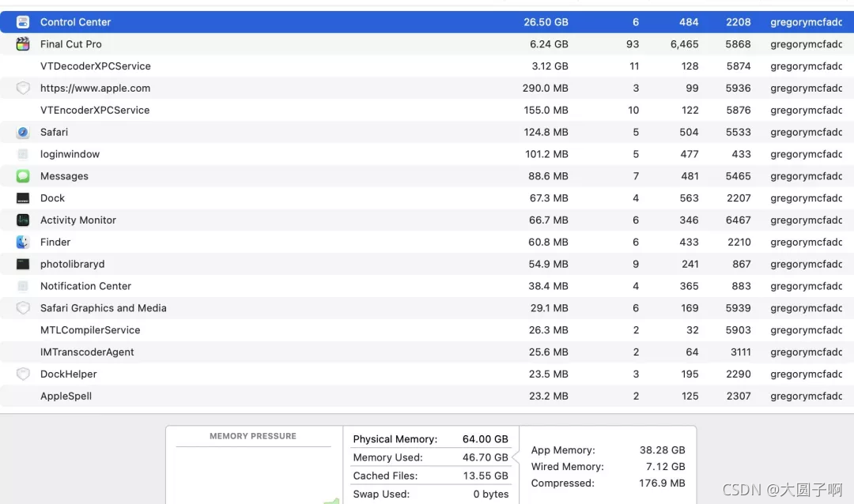
Task: Click the Cached Files 13.55 GB value
Action: pyautogui.click(x=486, y=476)
